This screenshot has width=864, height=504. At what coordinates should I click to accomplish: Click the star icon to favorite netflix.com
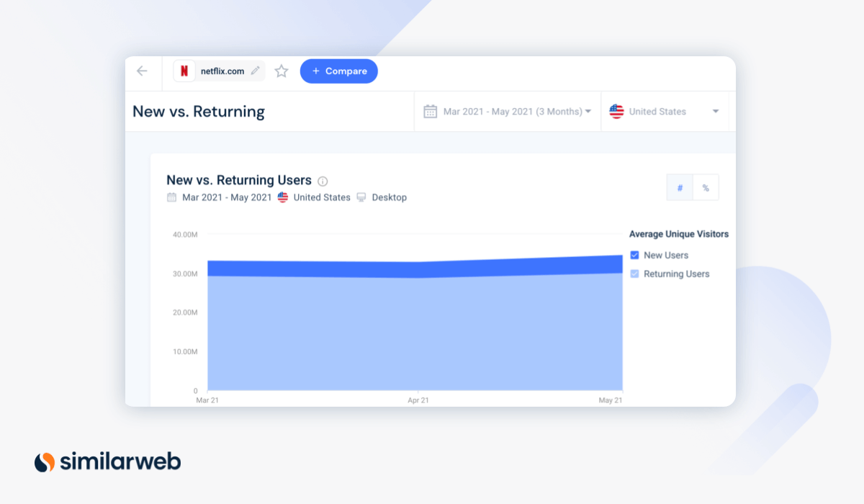point(281,71)
